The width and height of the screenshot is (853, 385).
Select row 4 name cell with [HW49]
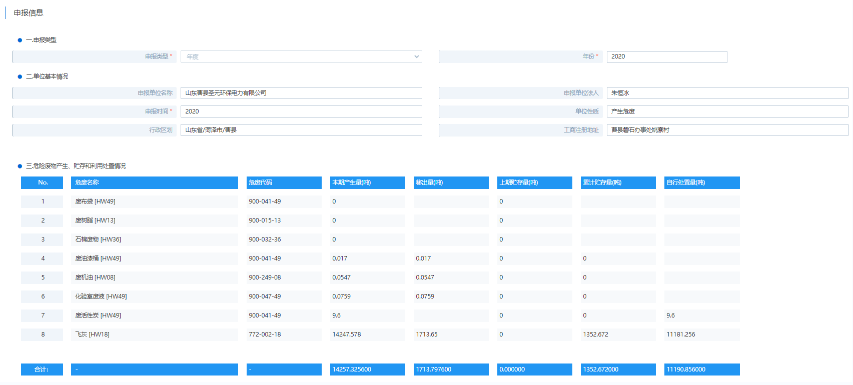(154, 258)
